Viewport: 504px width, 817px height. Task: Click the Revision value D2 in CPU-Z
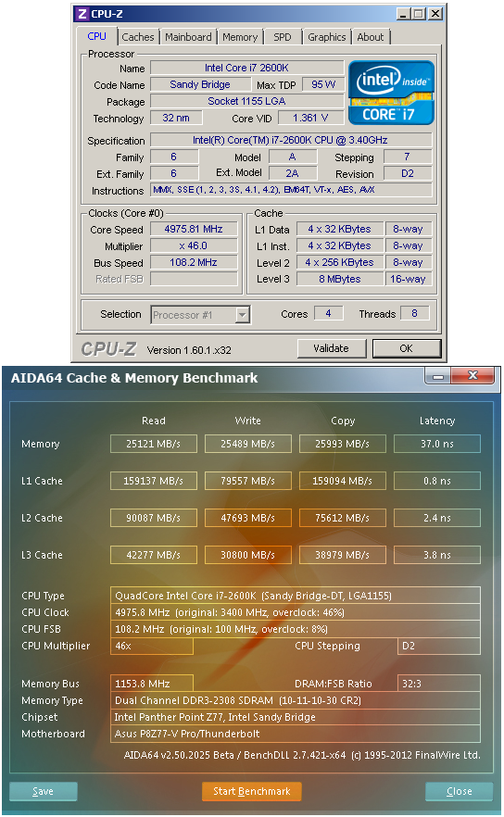(408, 173)
